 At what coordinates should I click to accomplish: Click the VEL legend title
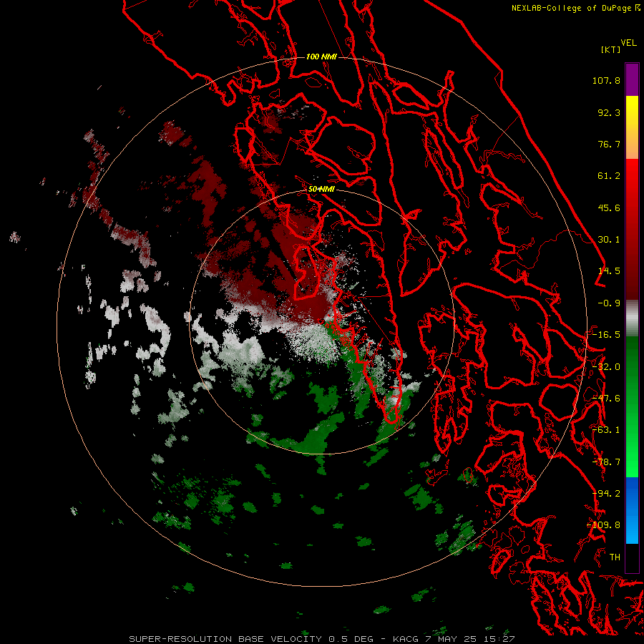[628, 43]
